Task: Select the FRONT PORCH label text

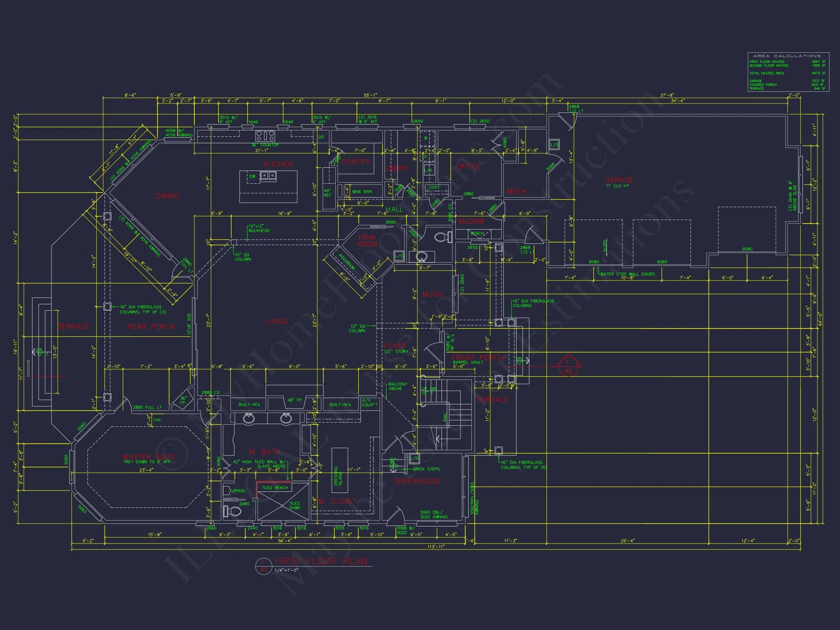Action: click(x=477, y=357)
